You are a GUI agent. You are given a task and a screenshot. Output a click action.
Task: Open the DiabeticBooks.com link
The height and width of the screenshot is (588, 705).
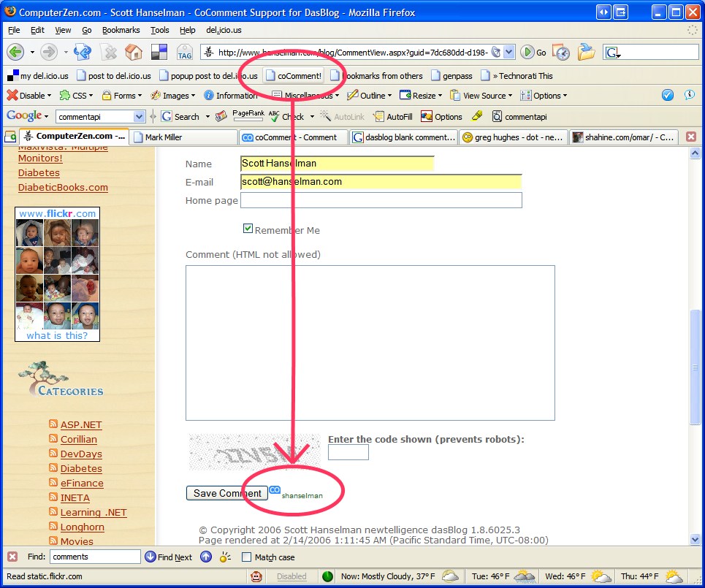tap(63, 187)
